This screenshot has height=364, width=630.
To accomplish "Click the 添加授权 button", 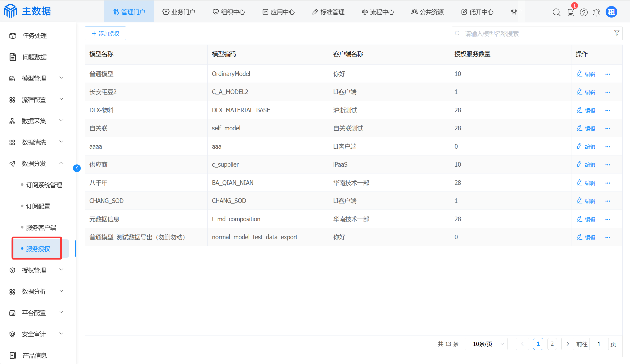I will pyautogui.click(x=105, y=33).
